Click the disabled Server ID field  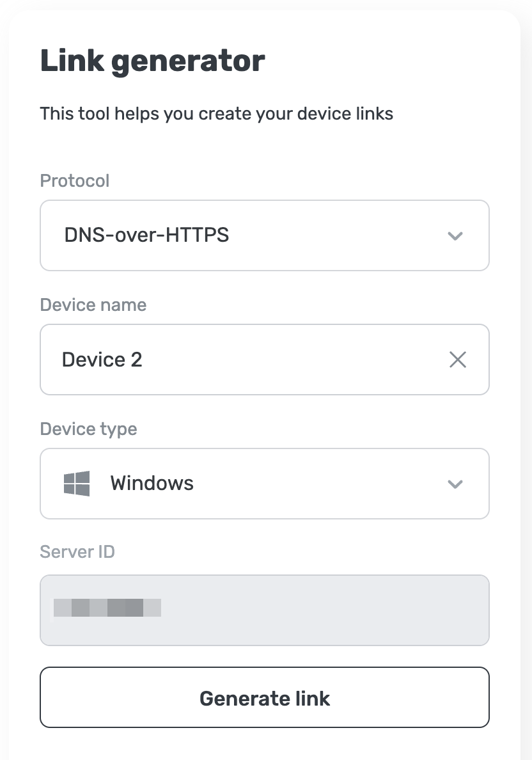265,610
